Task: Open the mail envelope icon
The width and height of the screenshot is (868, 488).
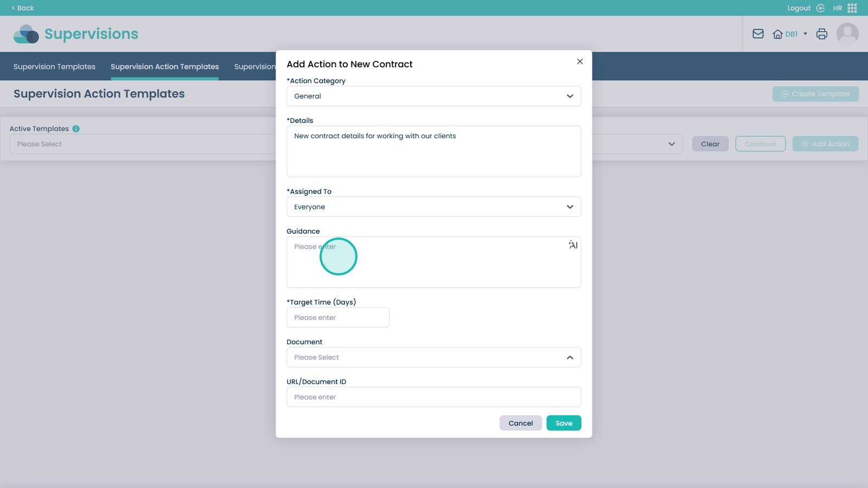Action: pos(758,34)
